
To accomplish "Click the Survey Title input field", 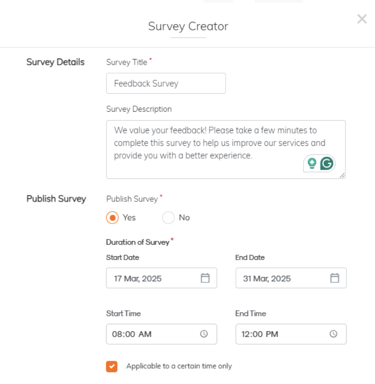I will tap(166, 83).
